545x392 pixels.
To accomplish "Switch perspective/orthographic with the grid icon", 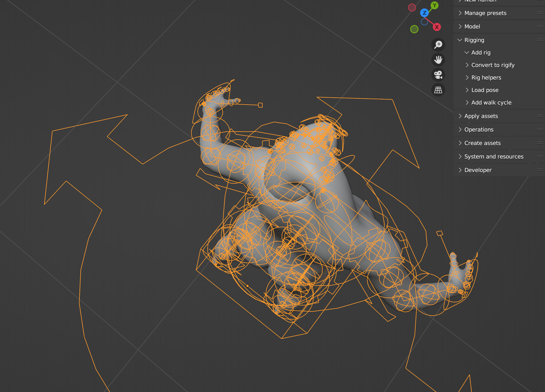I will (438, 90).
